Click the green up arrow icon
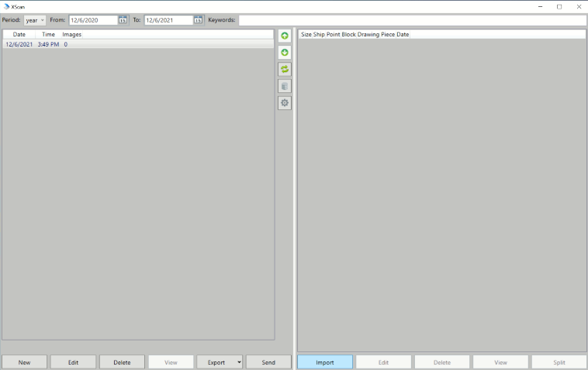Screen dimensions: 588x370 click(x=285, y=36)
